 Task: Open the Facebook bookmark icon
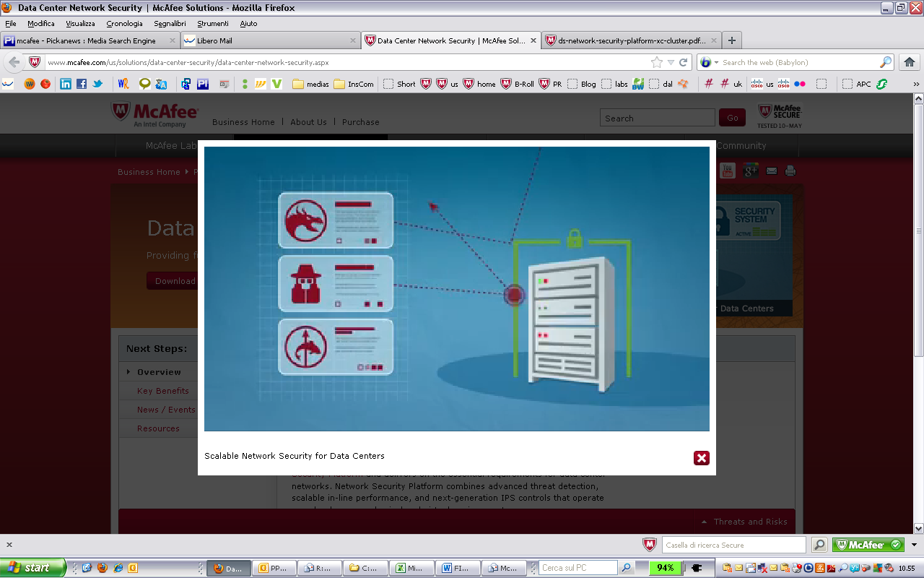tap(82, 84)
